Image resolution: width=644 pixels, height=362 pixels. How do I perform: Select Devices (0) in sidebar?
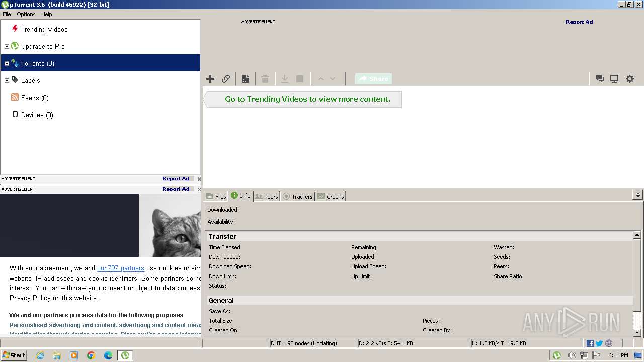click(37, 115)
